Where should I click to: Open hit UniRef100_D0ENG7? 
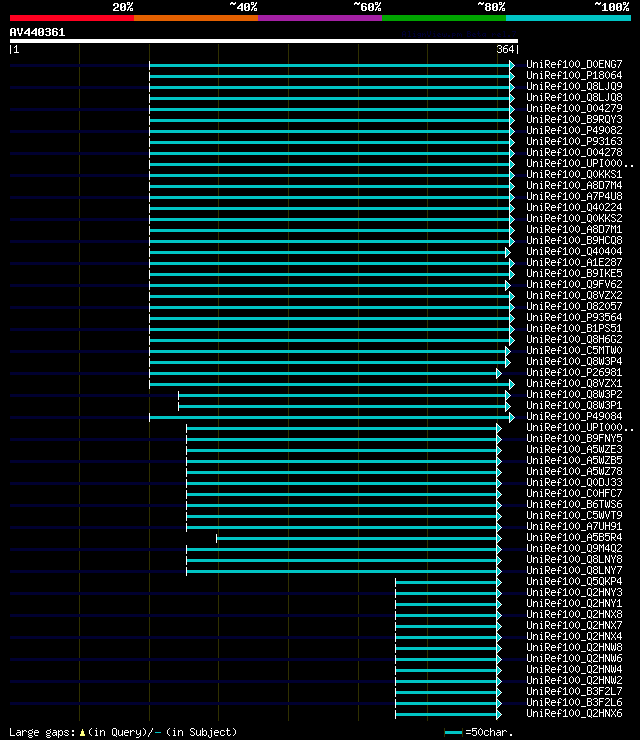(574, 64)
